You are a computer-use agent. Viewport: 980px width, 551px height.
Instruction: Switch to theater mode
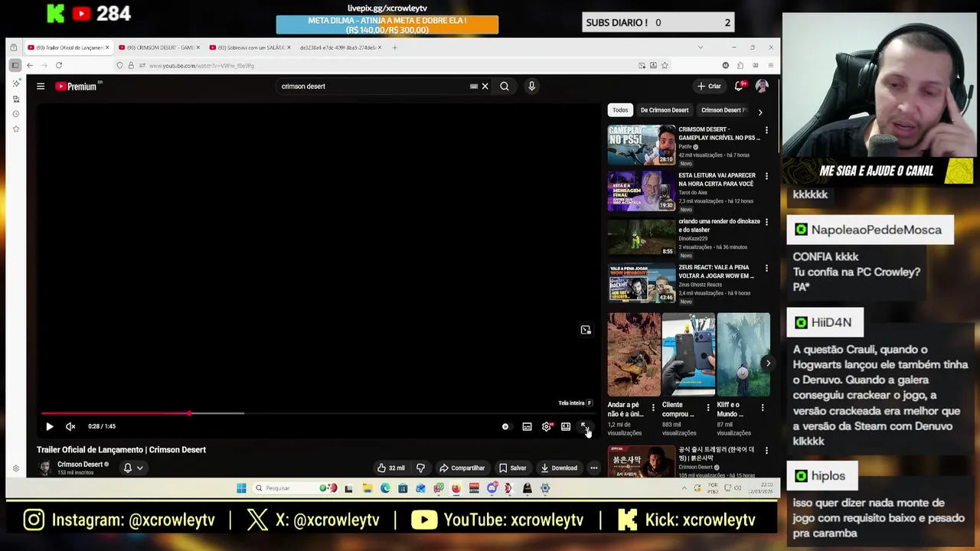coord(566,426)
